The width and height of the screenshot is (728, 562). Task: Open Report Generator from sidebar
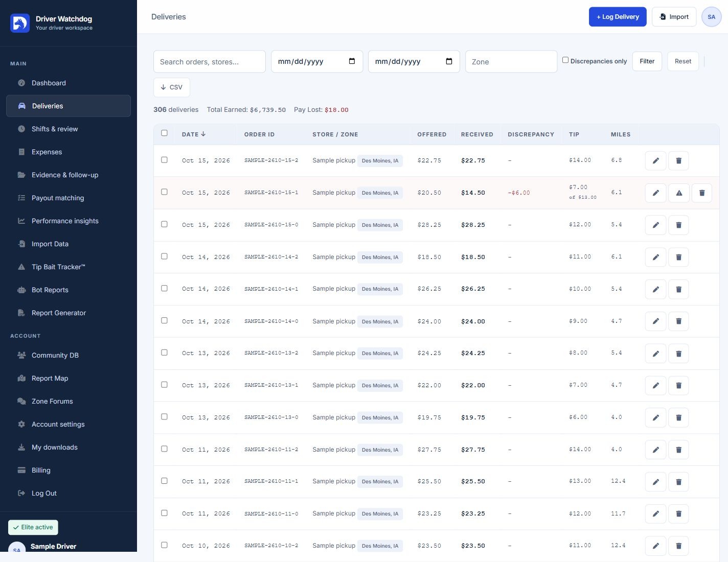pyautogui.click(x=69, y=313)
